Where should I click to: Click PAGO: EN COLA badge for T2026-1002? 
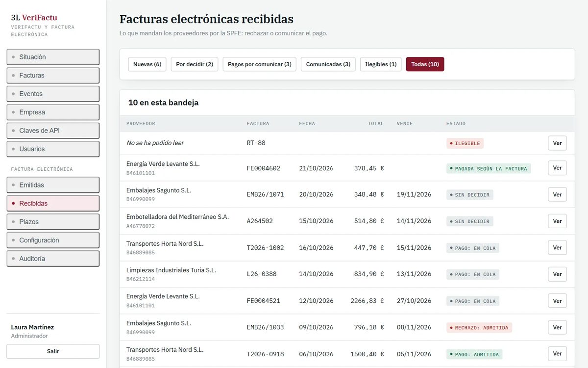pos(473,248)
